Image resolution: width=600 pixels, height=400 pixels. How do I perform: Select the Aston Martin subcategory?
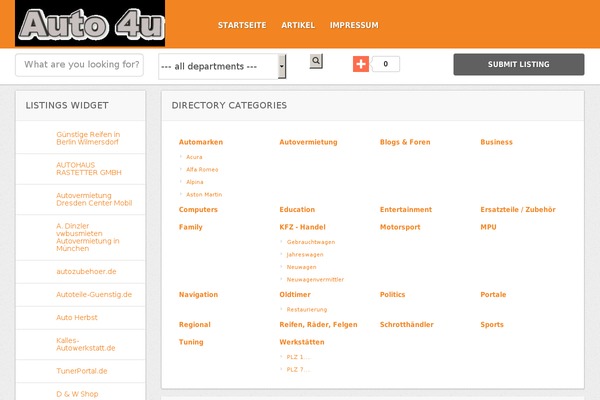point(204,194)
